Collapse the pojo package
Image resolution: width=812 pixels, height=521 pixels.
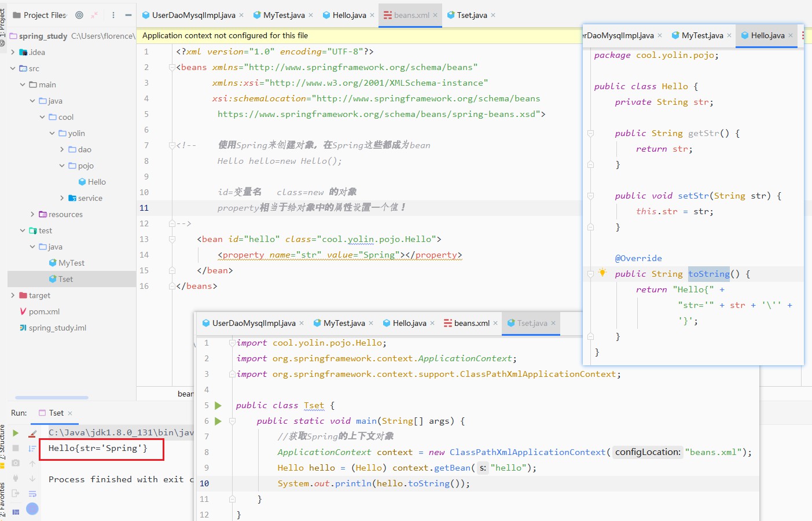click(x=62, y=166)
